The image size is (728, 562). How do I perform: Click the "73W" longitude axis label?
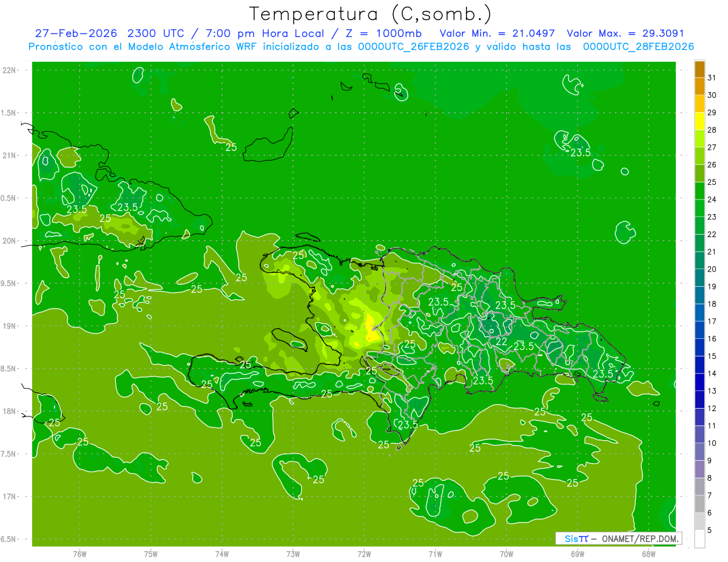click(293, 554)
